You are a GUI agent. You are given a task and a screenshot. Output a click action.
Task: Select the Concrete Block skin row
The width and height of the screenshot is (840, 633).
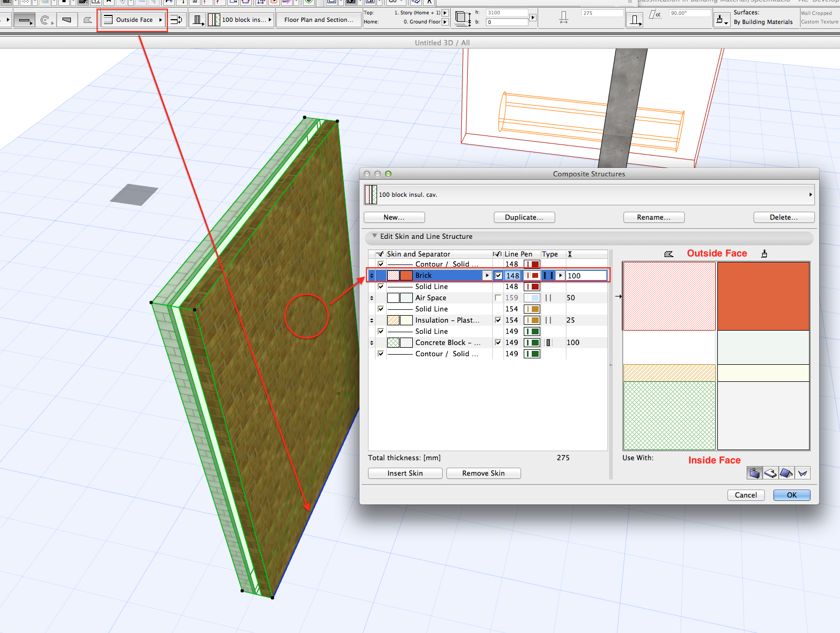click(447, 342)
